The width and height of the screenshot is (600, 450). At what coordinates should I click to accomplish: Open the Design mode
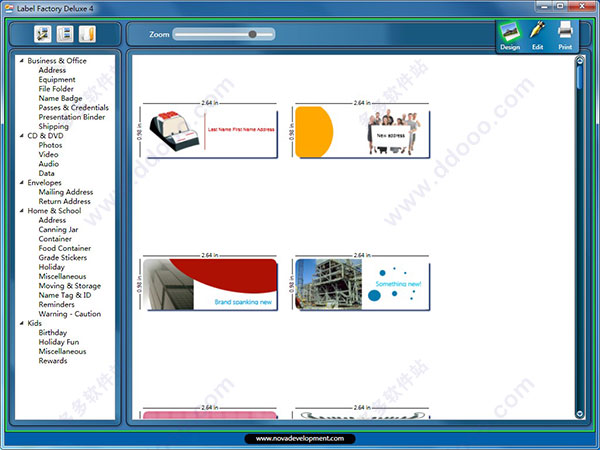point(510,36)
